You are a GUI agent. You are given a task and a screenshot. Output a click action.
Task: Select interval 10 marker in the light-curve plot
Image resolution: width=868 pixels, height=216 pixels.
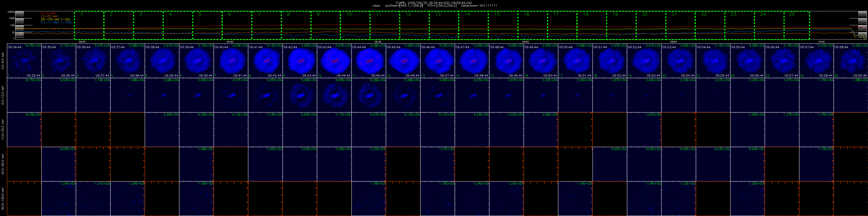coord(349,14)
